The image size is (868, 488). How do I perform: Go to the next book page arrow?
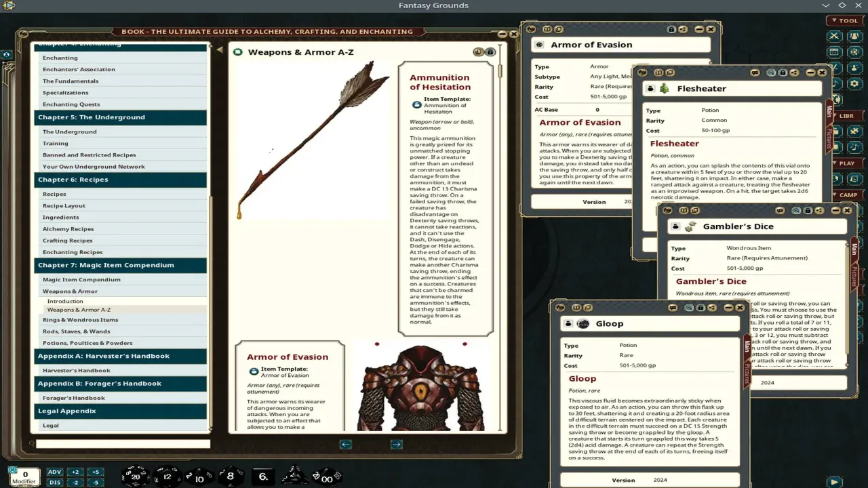tap(397, 444)
